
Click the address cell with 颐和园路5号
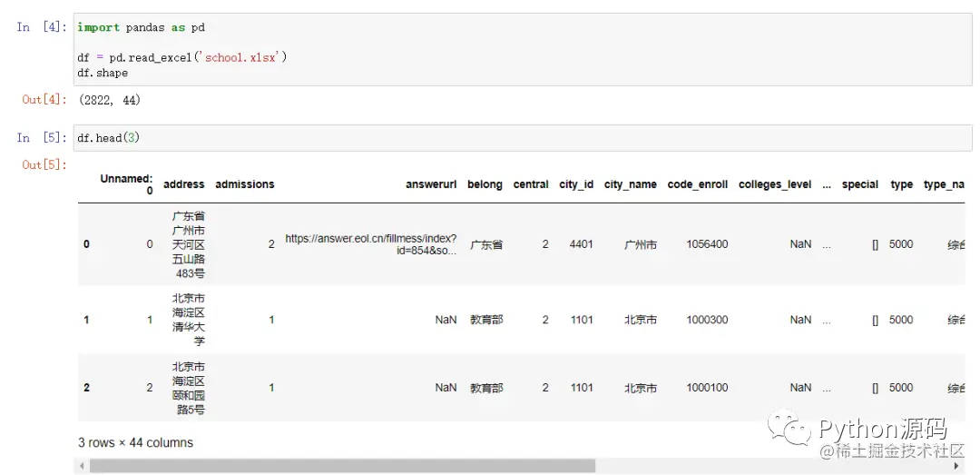(188, 388)
